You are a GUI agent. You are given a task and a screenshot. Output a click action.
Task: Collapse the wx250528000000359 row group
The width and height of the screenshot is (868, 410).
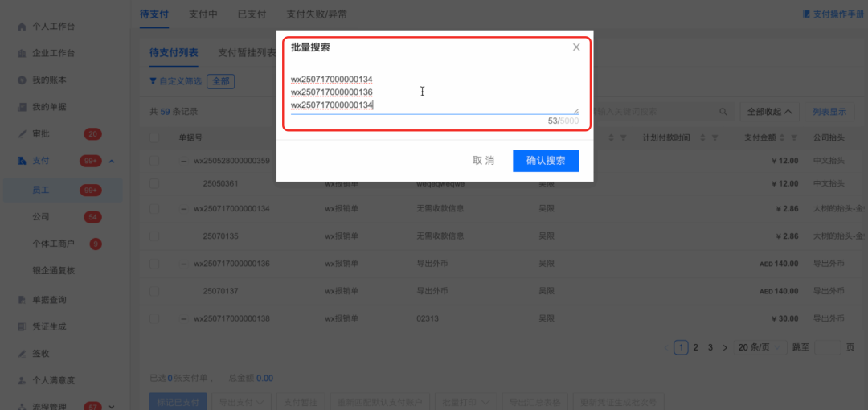pos(183,162)
